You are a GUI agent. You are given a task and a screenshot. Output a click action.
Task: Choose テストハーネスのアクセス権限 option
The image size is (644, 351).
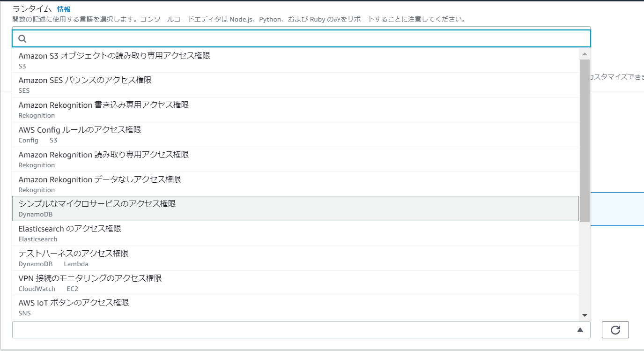click(x=296, y=258)
